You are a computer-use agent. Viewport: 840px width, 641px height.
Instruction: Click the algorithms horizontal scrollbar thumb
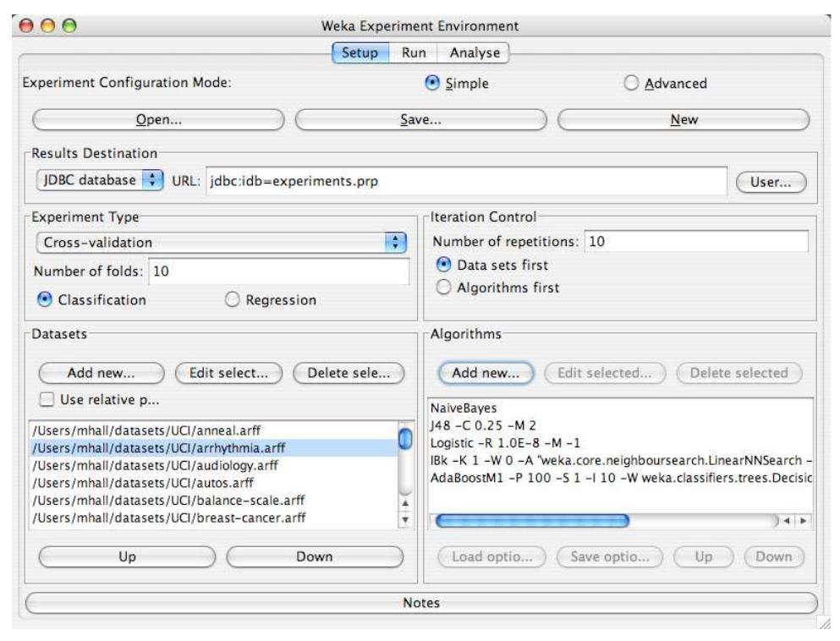tap(532, 521)
